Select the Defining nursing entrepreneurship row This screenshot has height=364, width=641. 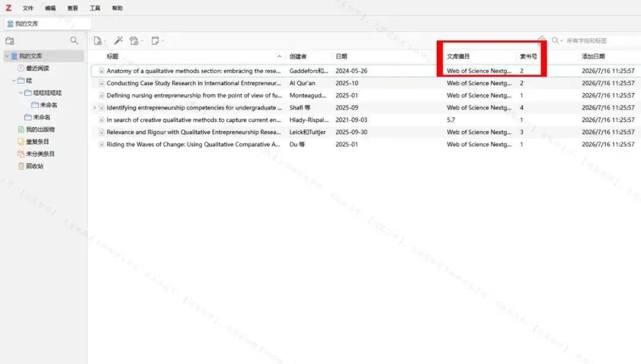(365, 95)
